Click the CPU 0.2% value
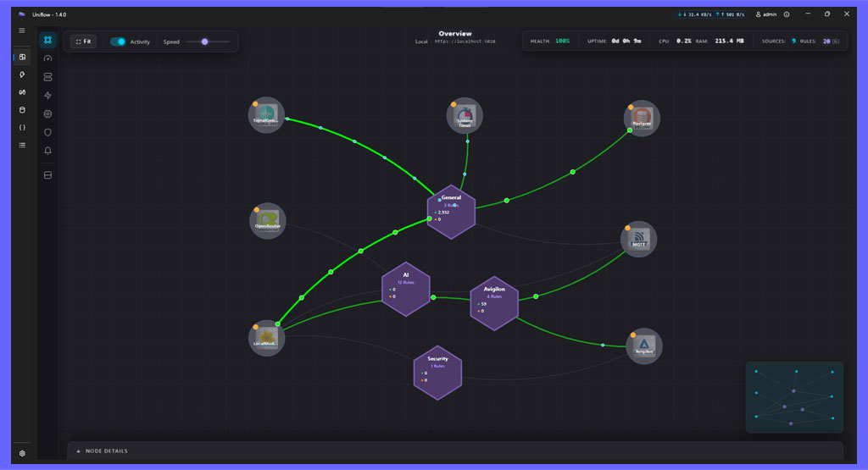868x470 pixels. pyautogui.click(x=684, y=41)
